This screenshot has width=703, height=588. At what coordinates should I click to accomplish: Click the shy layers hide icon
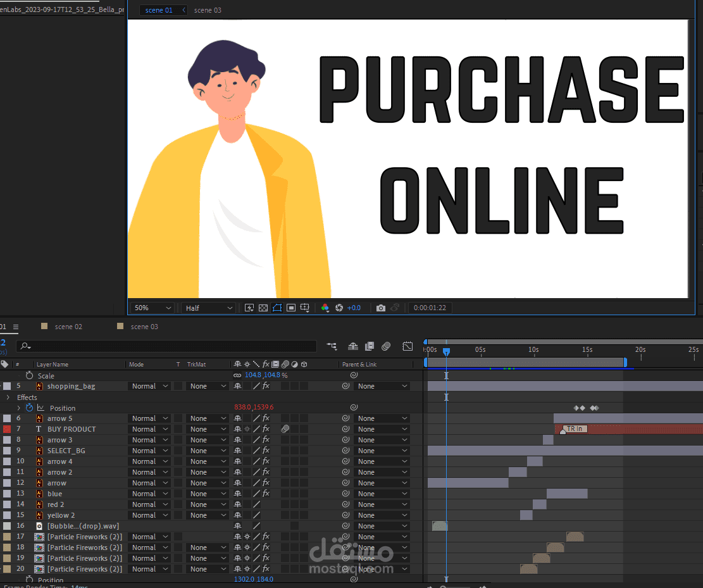pyautogui.click(x=353, y=346)
